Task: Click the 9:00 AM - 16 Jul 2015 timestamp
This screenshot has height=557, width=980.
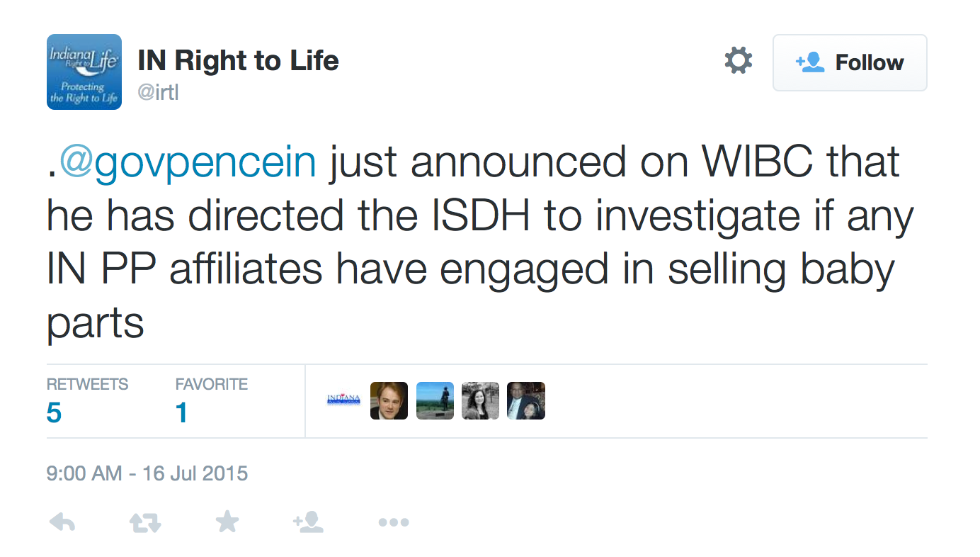Action: point(147,473)
